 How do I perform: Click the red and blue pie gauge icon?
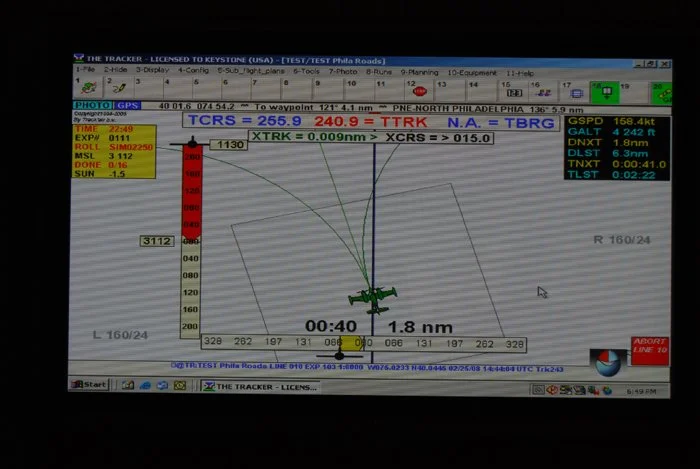607,362
